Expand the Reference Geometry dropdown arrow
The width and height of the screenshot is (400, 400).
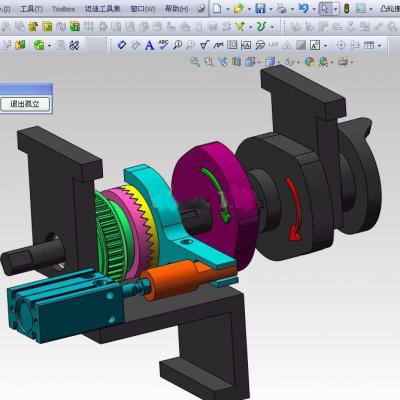point(250,27)
